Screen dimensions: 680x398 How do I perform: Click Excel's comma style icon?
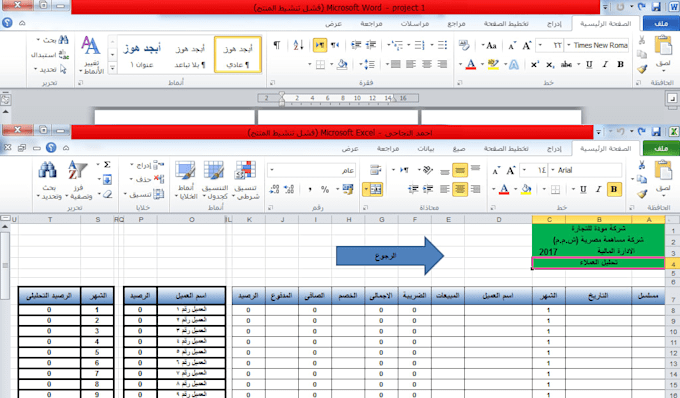pos(310,189)
